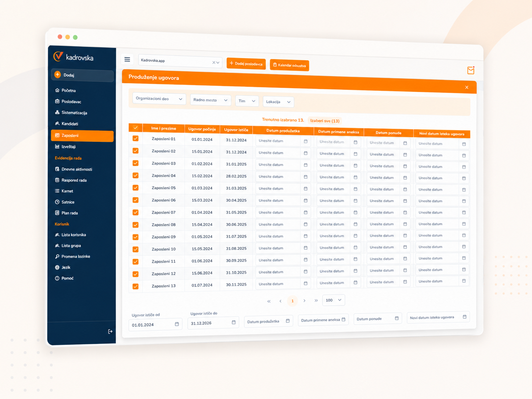Open the Tim filter dropdown
Screen dimensions: 532x399
tap(247, 101)
